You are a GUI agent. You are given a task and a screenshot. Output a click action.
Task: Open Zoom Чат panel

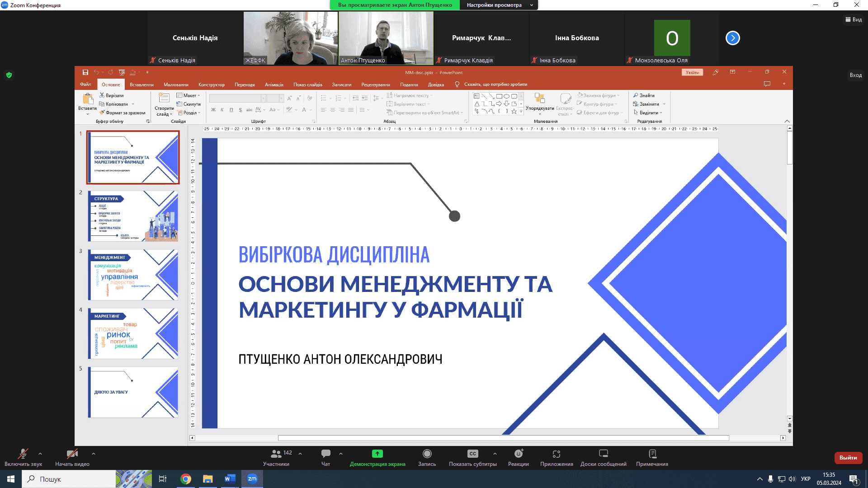click(x=325, y=457)
